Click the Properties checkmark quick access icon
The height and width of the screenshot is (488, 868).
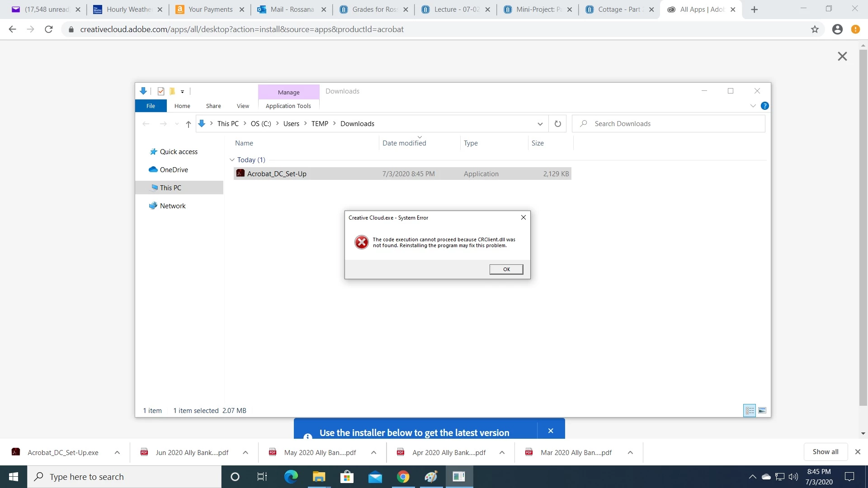click(160, 91)
